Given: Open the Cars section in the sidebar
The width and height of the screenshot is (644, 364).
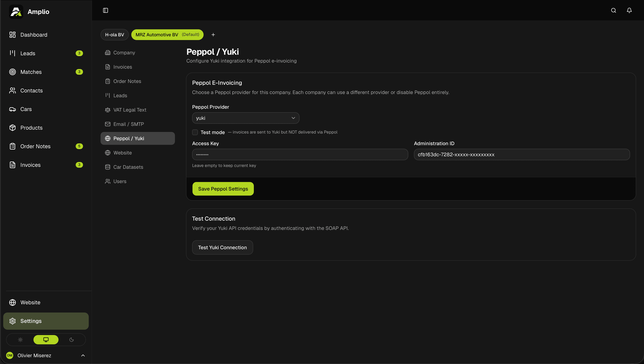Looking at the screenshot, I should pos(26,109).
